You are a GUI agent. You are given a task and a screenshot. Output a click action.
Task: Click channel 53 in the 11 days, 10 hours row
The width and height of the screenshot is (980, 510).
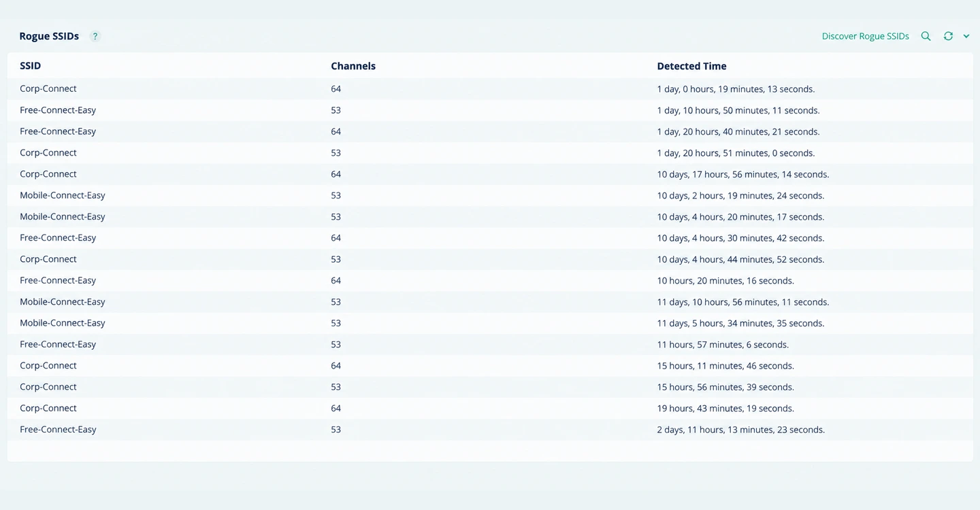[336, 302]
